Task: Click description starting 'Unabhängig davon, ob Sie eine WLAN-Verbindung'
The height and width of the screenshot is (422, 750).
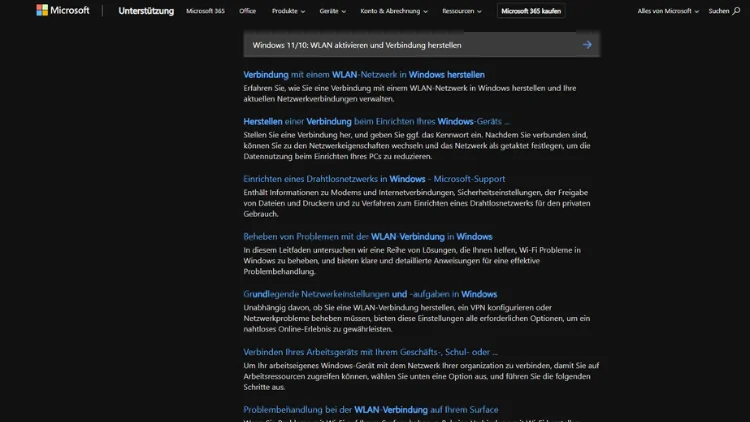Action: click(417, 318)
